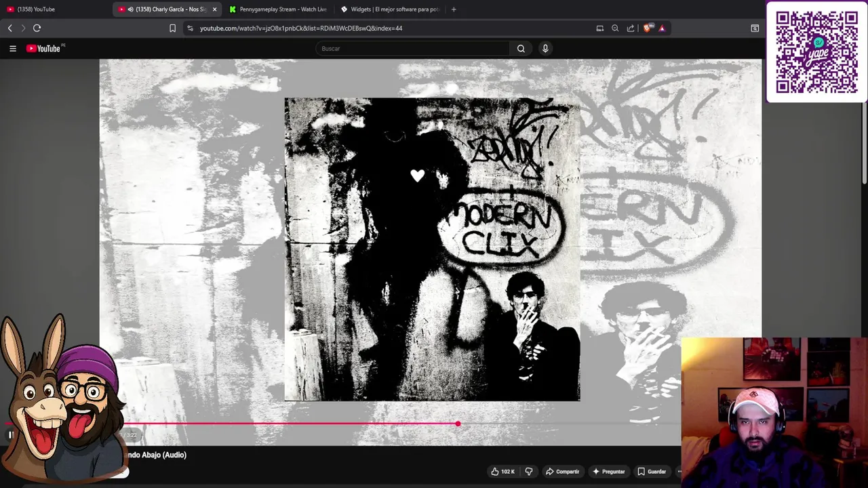Image resolution: width=868 pixels, height=488 pixels.
Task: Switch to the first YouTube tab
Action: (x=56, y=9)
